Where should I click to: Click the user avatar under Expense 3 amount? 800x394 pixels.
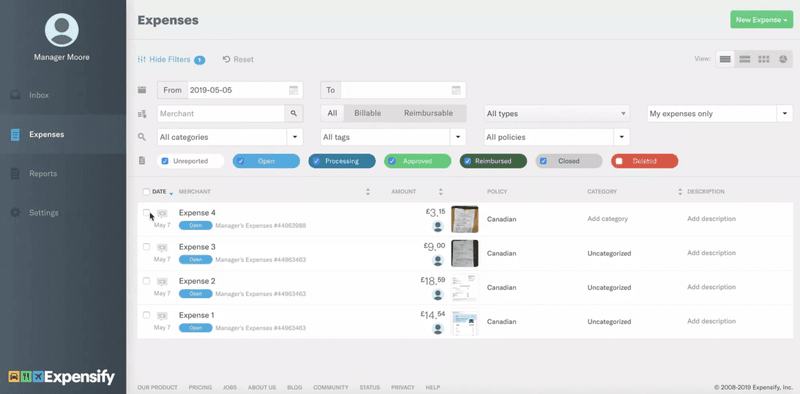click(438, 260)
